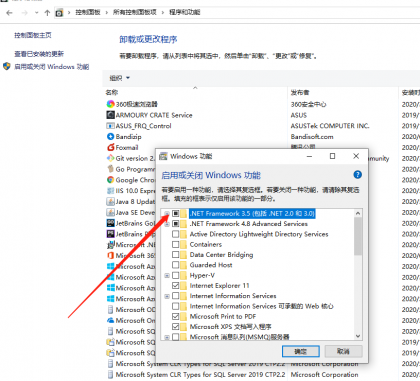Open 启用或关闭 Windows 功能 link
420x381 pixels.
[51, 67]
